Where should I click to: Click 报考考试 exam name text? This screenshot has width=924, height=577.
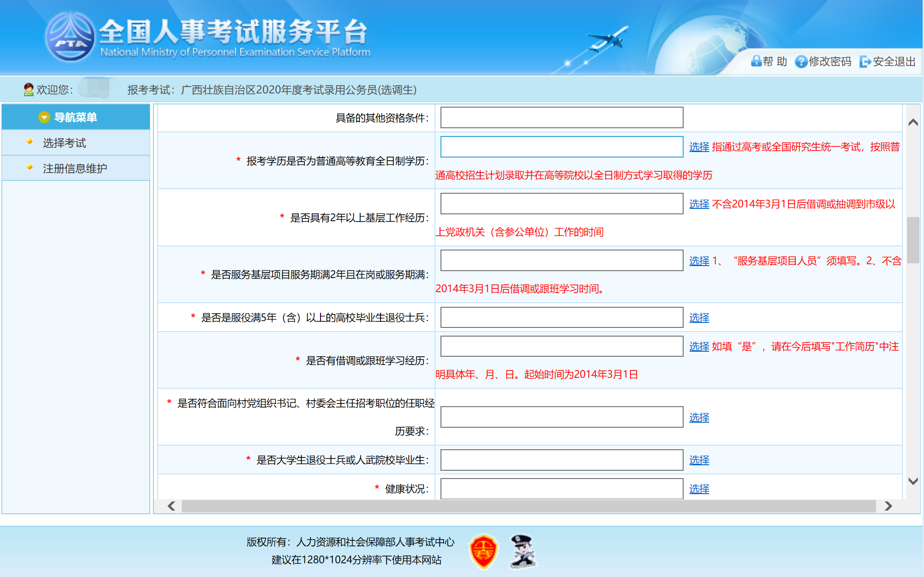pos(272,90)
